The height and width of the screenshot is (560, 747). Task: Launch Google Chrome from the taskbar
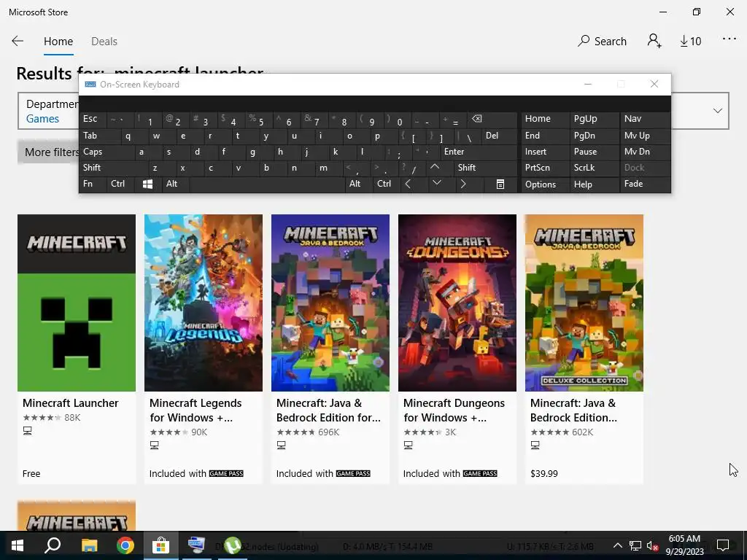[x=125, y=545]
